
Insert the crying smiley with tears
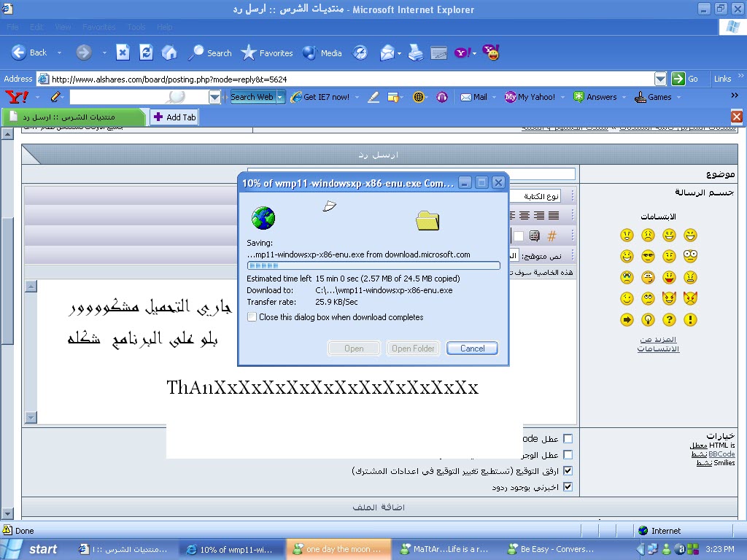[x=627, y=277]
